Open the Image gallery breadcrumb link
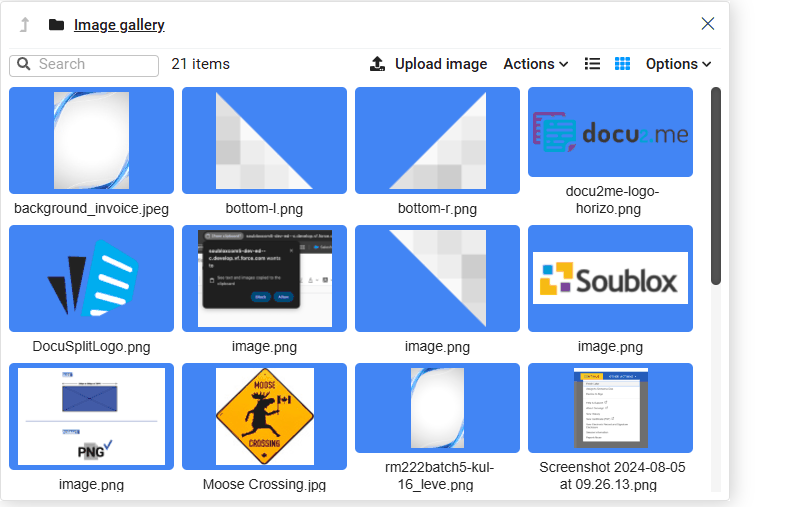The image size is (789, 507). (119, 25)
